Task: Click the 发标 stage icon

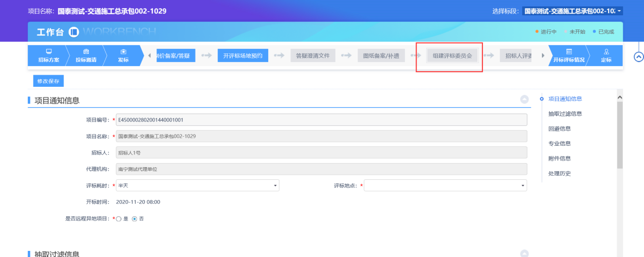Action: click(123, 52)
